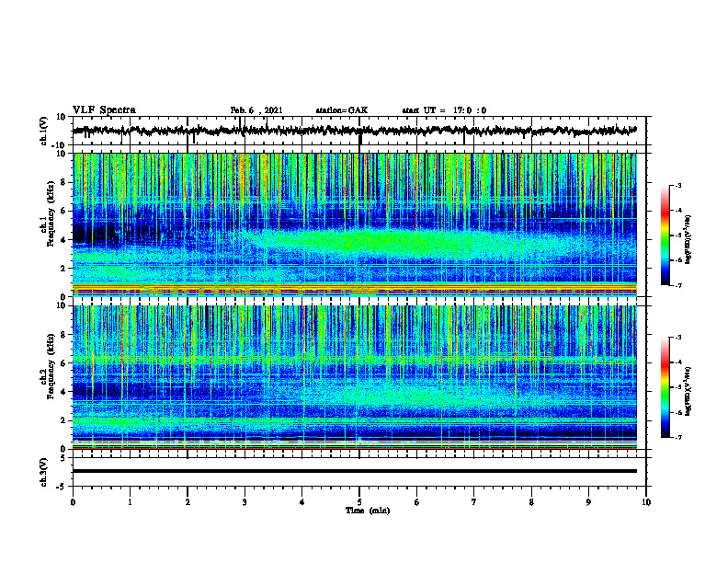Click the ch.1 spectrogram colorbar
Viewport: 728px width, 563px height.
pyautogui.click(x=665, y=236)
